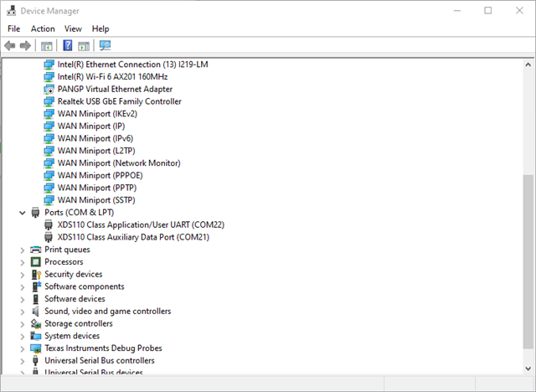Click the Sound, video and game controllers speaker icon

pyautogui.click(x=35, y=311)
